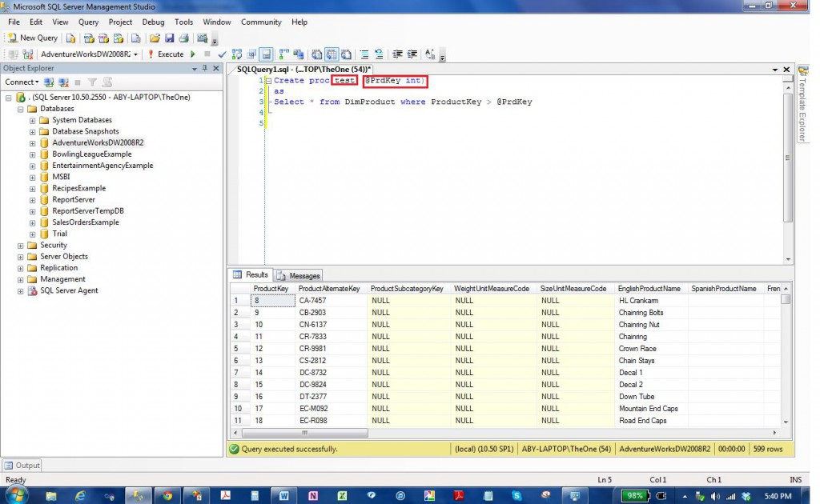Screen dimensions: 820x504
Task: Click the Increase Indent toolbar icon
Action: [412, 54]
